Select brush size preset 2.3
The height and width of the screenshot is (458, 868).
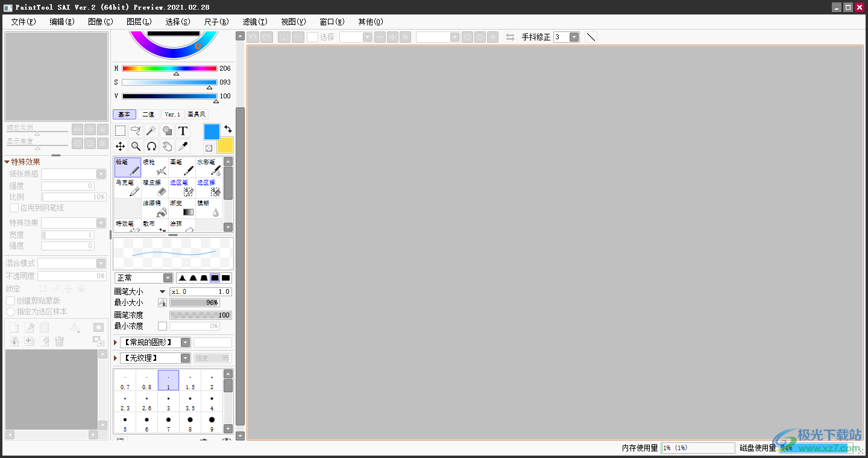(125, 402)
